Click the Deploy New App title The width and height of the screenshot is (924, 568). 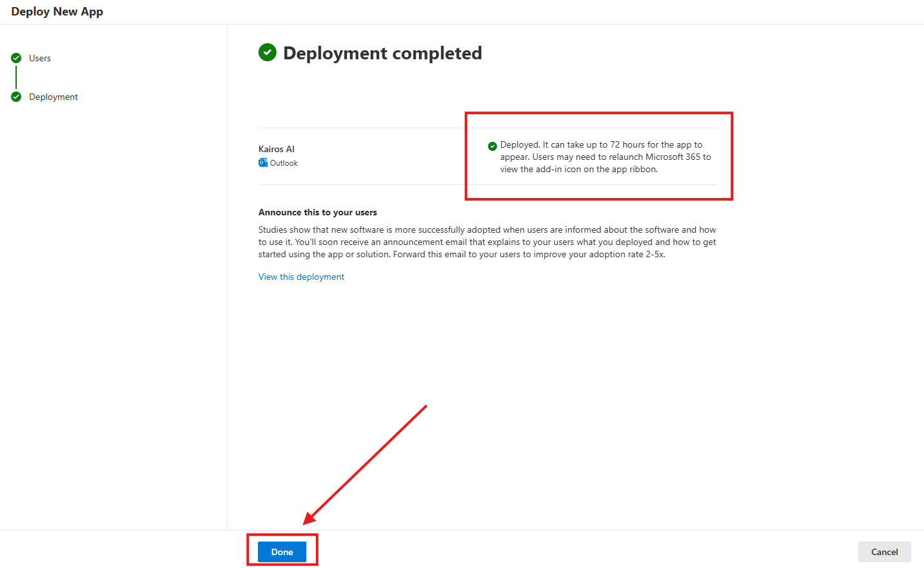(57, 12)
